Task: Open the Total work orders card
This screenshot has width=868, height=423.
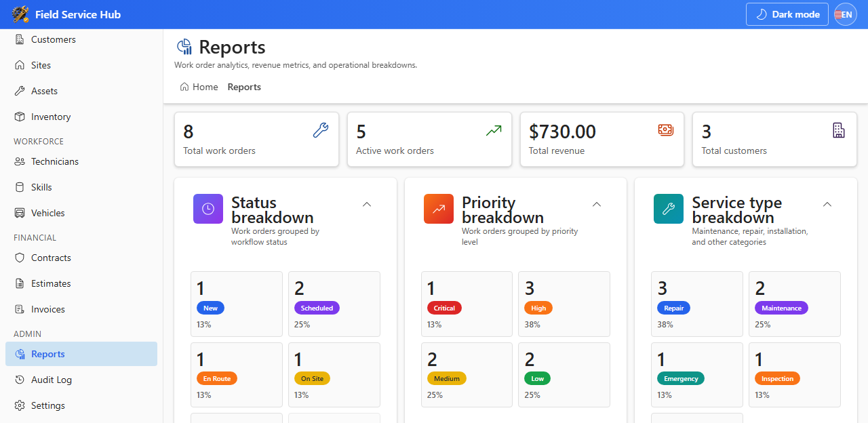Action: (256, 140)
